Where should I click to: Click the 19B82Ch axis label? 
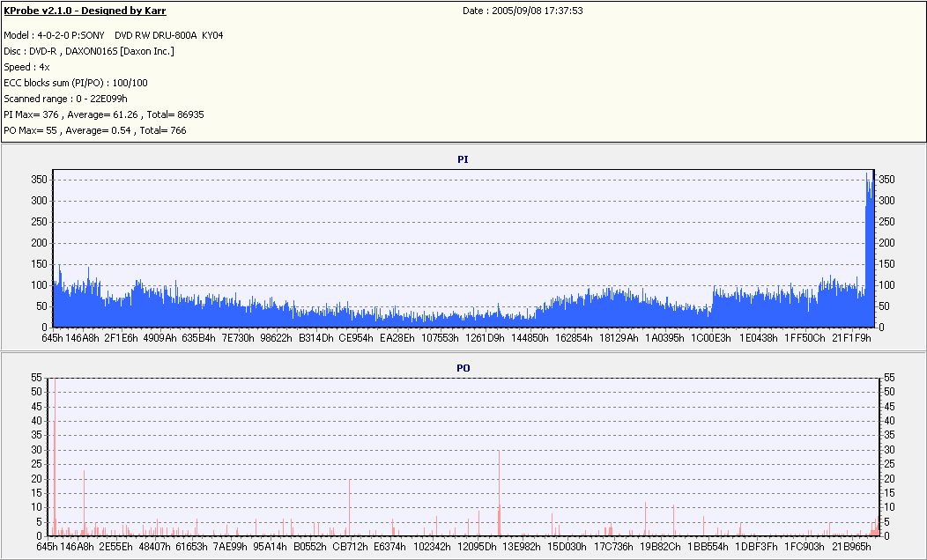coord(660,547)
